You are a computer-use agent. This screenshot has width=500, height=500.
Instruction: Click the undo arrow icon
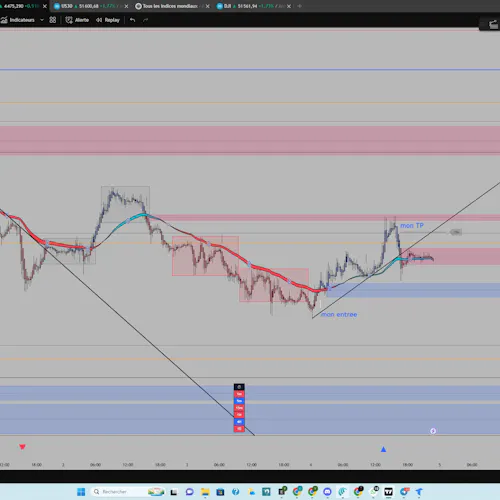pos(132,20)
